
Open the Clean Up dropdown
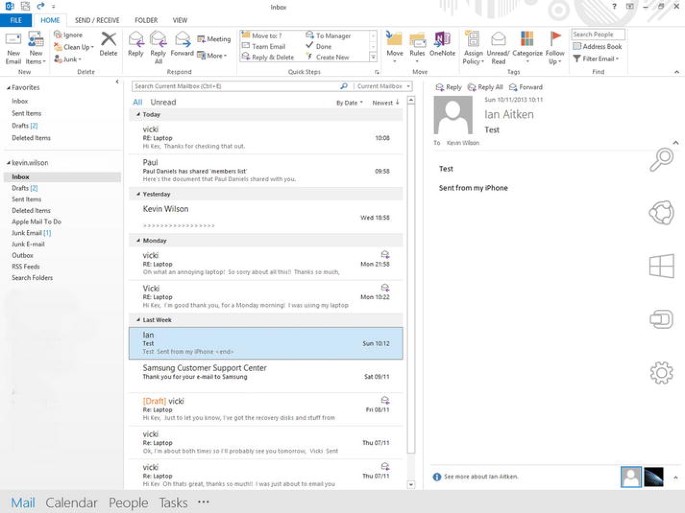74,47
